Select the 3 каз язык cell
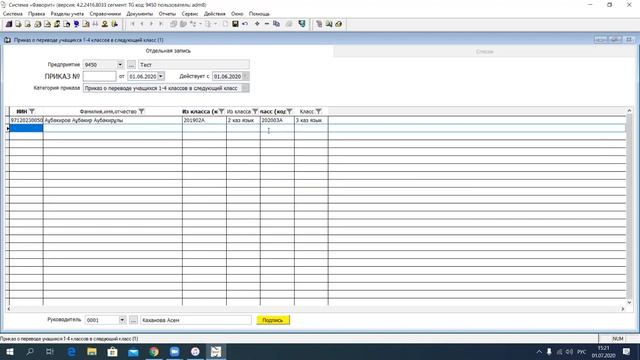 (311, 120)
